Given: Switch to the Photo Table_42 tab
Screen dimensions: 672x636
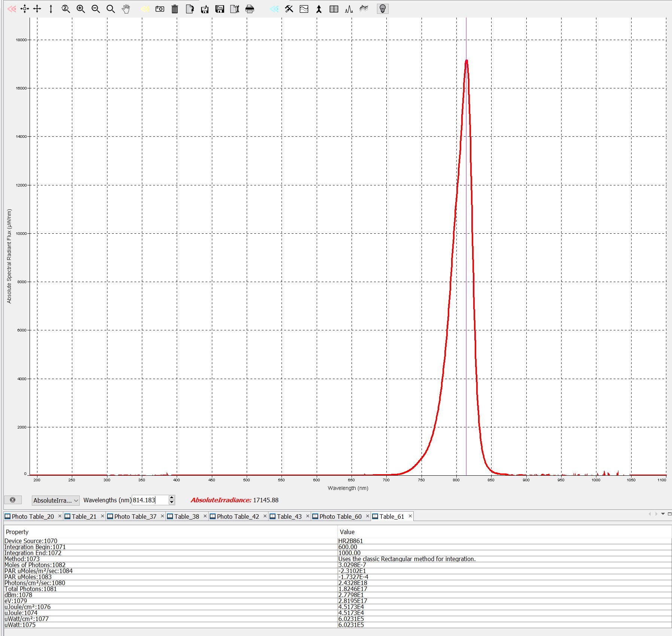Looking at the screenshot, I should tap(238, 517).
